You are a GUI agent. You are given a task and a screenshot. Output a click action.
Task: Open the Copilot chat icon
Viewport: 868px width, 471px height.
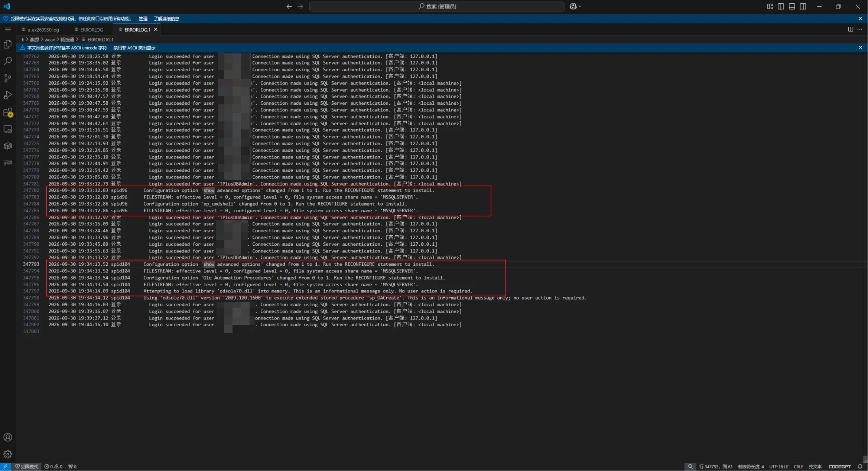(x=573, y=6)
